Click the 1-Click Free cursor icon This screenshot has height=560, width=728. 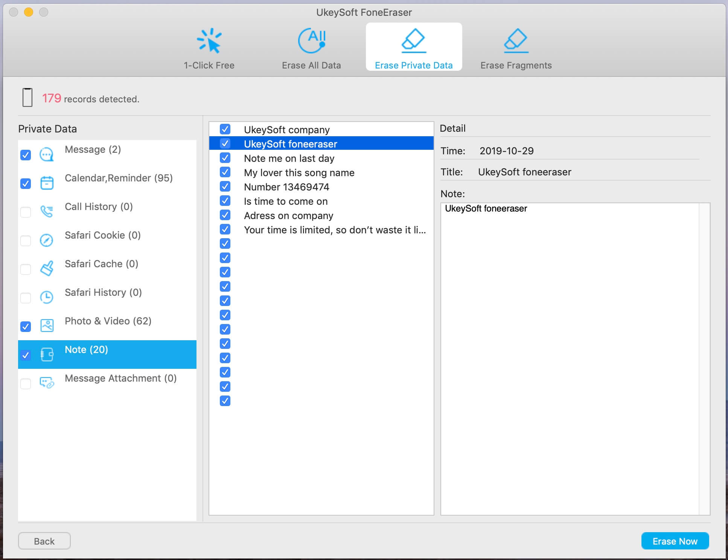209,41
